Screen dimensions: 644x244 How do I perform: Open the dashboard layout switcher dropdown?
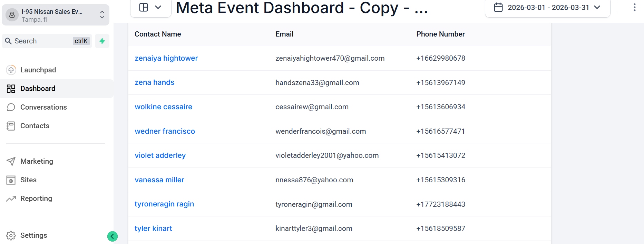point(150,7)
